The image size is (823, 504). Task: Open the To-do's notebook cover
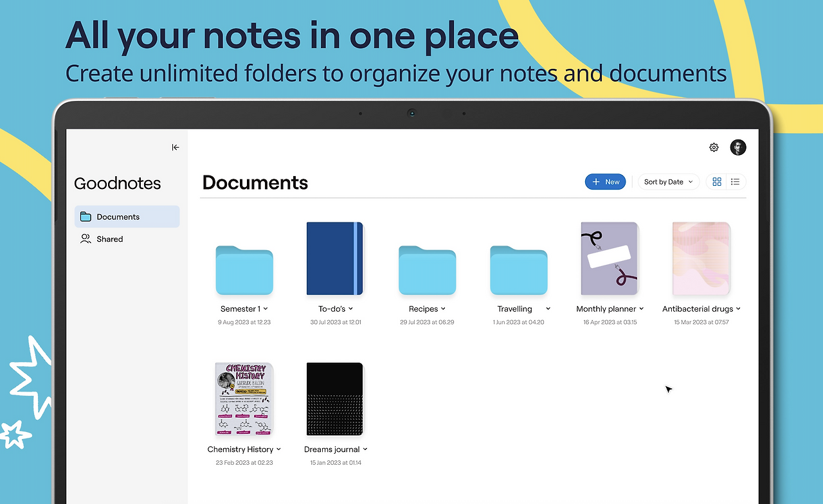(x=335, y=258)
